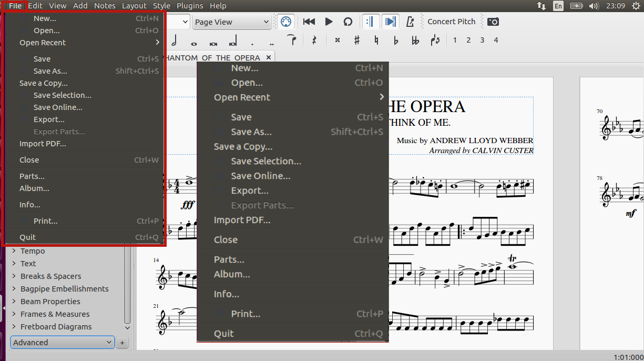Click the 1:01:000 position in the status bar

pyautogui.click(x=628, y=357)
